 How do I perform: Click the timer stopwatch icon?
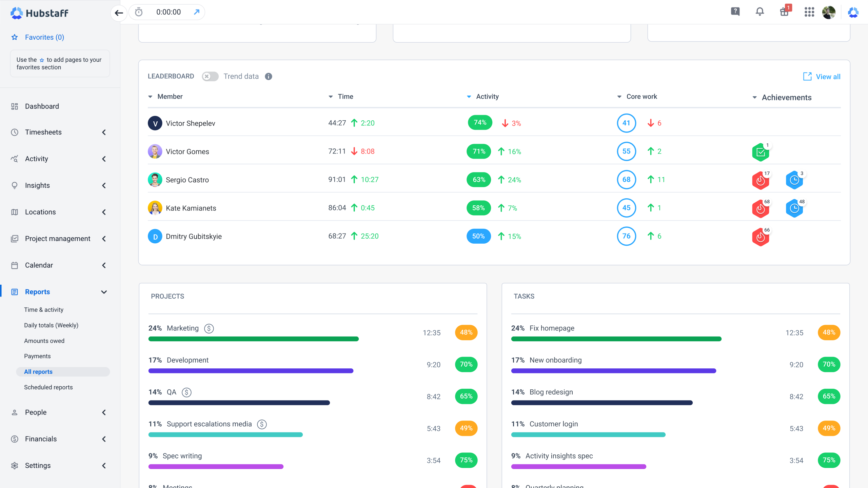tap(139, 12)
